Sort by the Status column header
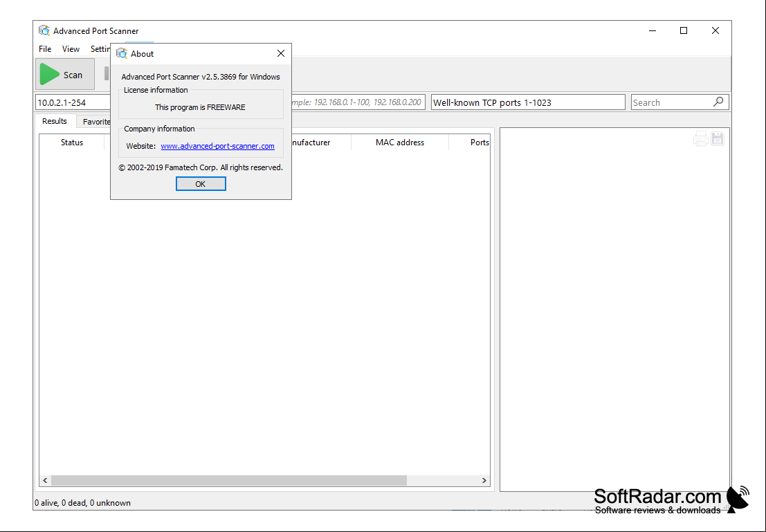This screenshot has height=532, width=766. coord(72,142)
